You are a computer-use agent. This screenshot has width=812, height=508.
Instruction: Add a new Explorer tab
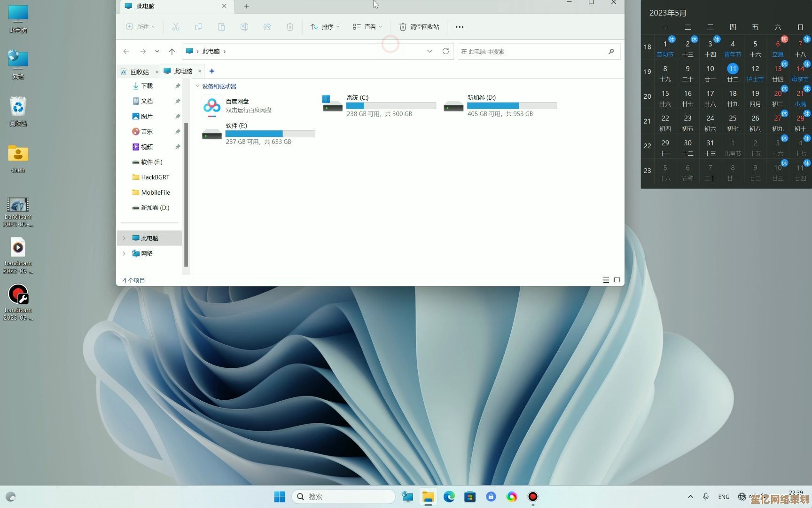(x=212, y=71)
